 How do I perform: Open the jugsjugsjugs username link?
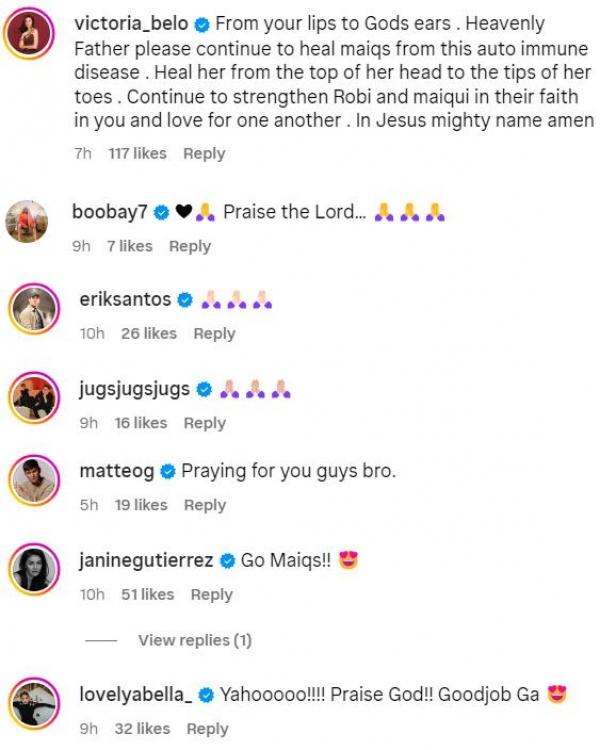click(x=133, y=389)
